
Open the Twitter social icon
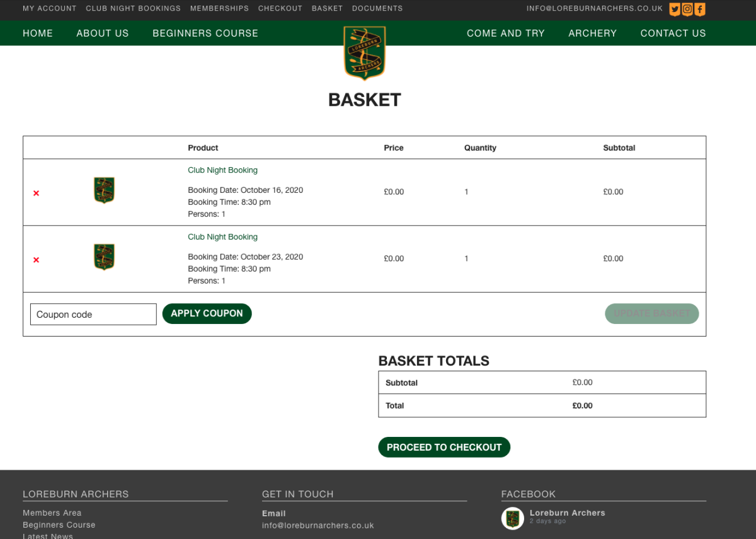675,9
